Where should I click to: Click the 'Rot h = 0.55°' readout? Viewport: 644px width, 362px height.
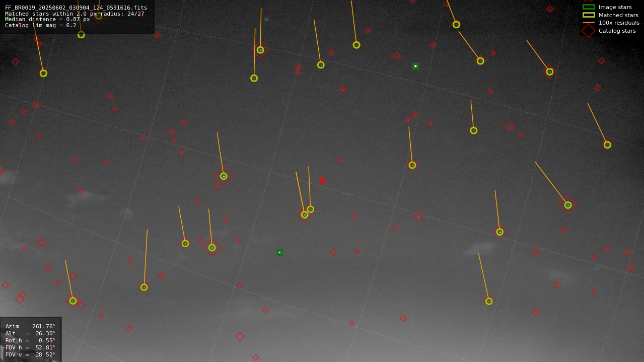[30, 340]
